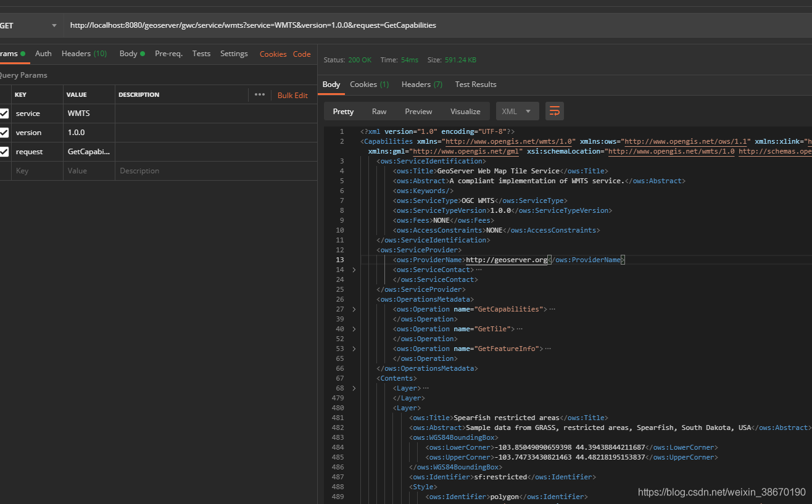Toggle the request parameter checkbox
Viewport: 812px width, 504px height.
4,152
